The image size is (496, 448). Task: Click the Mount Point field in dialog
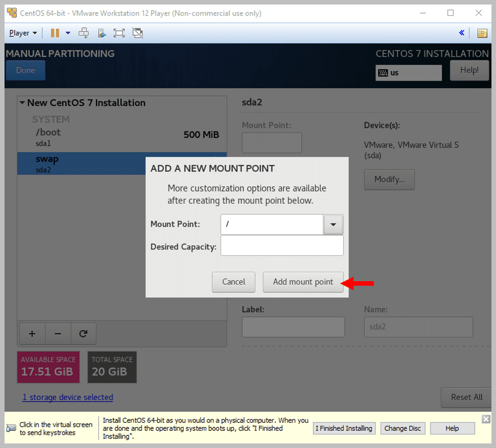(272, 224)
